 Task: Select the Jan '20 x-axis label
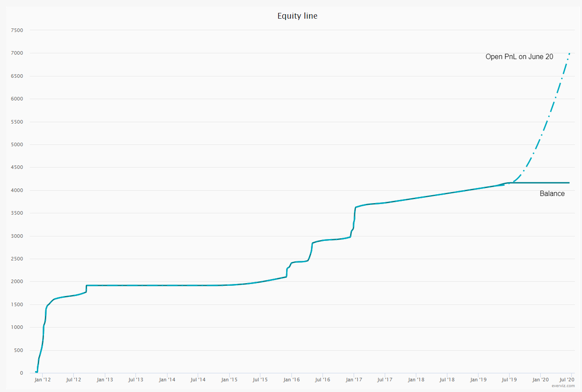[x=540, y=380]
